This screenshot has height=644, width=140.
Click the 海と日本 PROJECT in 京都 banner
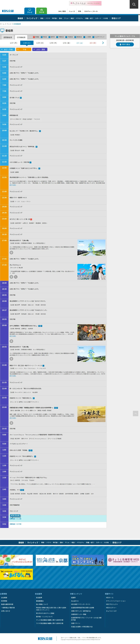click(x=52, y=560)
